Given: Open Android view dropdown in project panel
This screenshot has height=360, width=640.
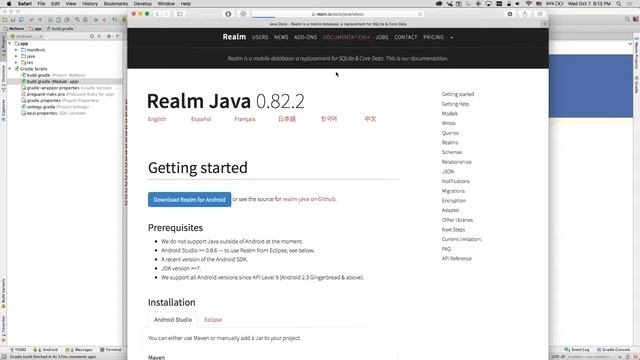Looking at the screenshot, I should point(27,36).
